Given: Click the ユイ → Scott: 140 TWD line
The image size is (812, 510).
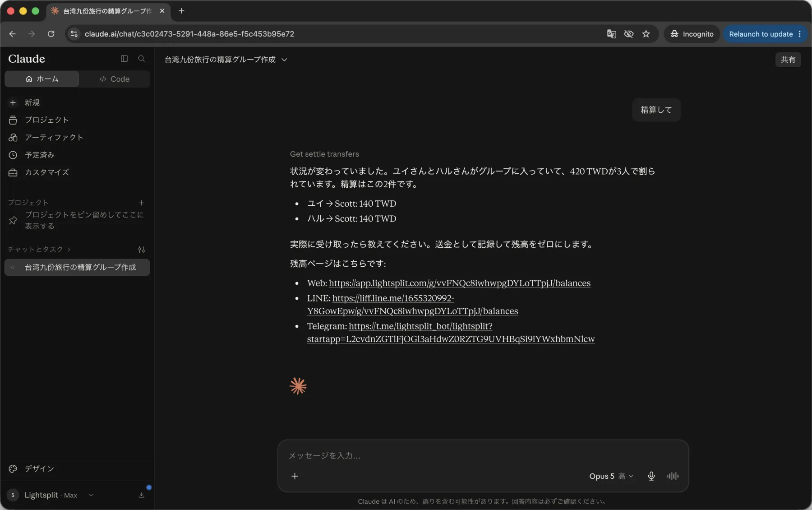Looking at the screenshot, I should (x=351, y=204).
